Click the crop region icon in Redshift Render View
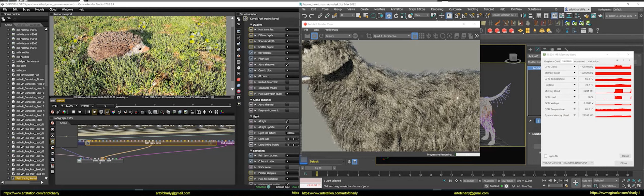 pyautogui.click(x=369, y=36)
